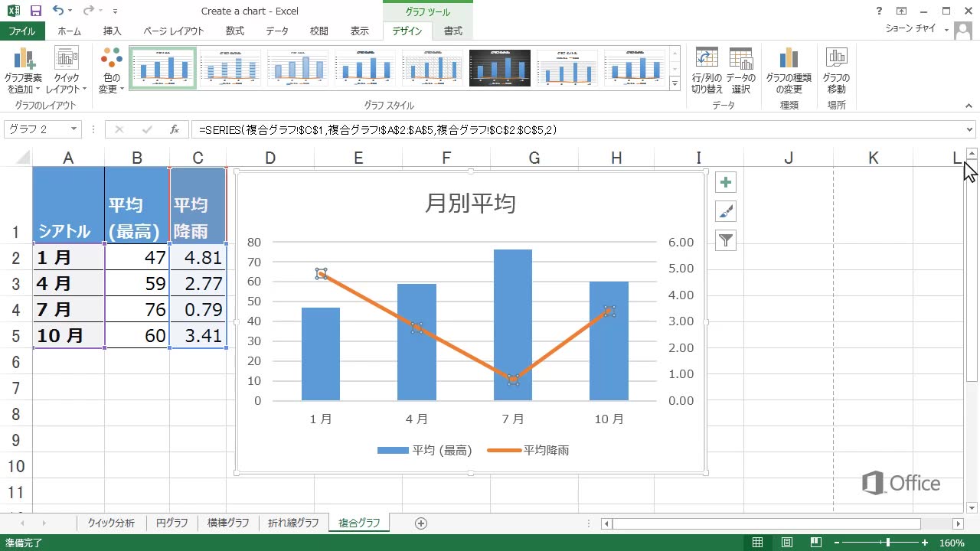Screen dimensions: 980x551
Task: Click cell with value 4.81
Action: [198, 257]
